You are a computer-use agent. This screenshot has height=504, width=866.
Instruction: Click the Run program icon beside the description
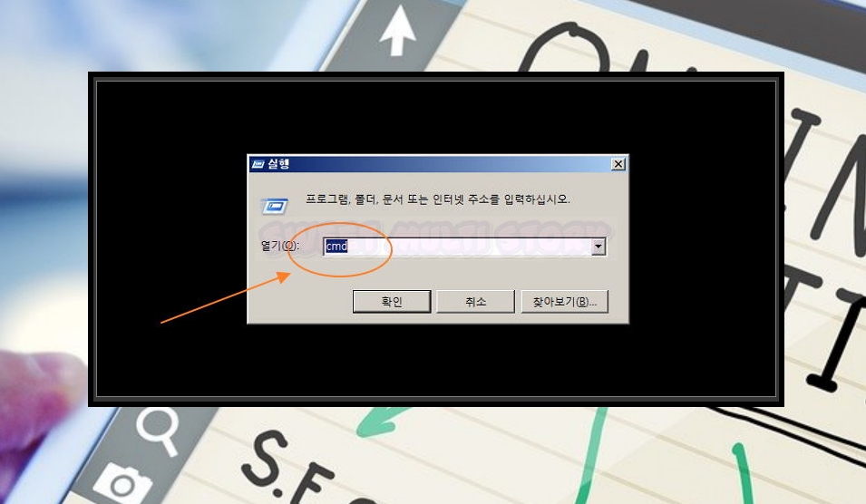tap(274, 206)
